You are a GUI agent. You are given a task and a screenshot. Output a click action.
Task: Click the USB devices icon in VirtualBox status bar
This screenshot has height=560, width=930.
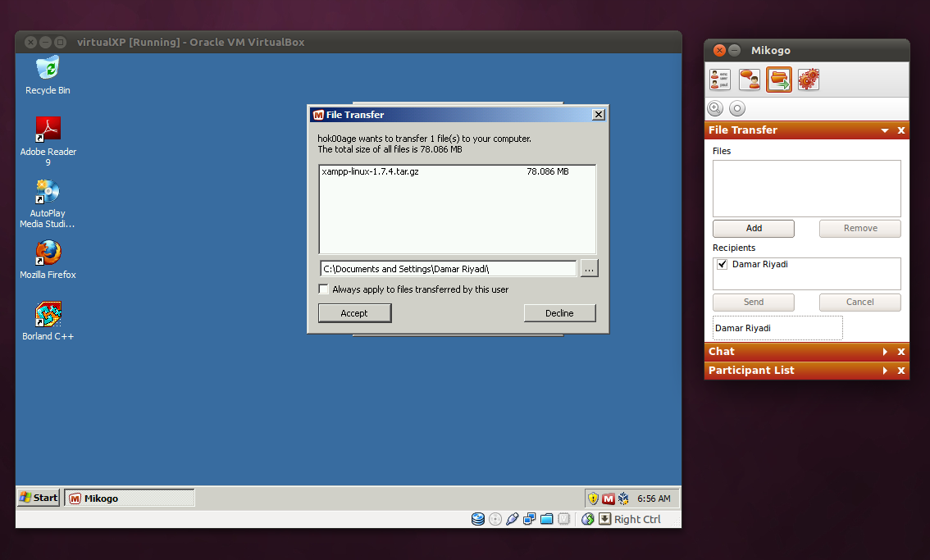512,519
